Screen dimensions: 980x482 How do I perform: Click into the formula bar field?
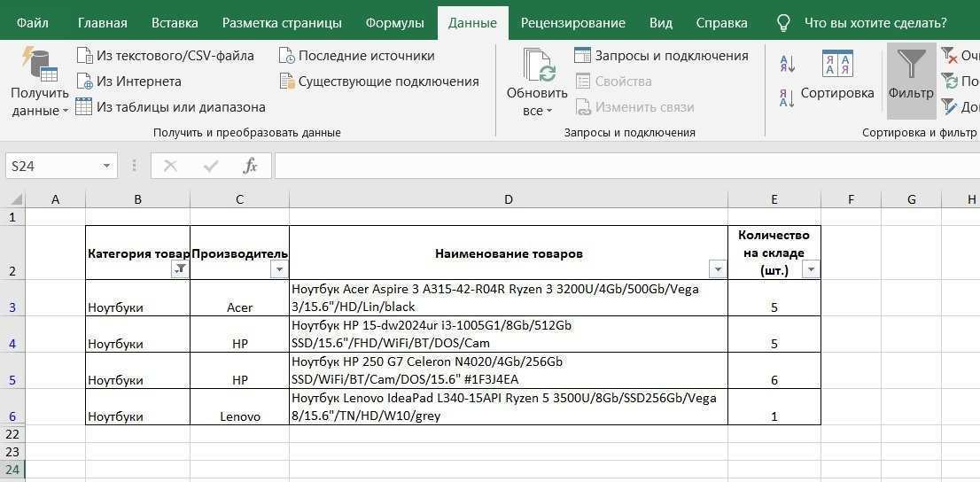click(626, 166)
